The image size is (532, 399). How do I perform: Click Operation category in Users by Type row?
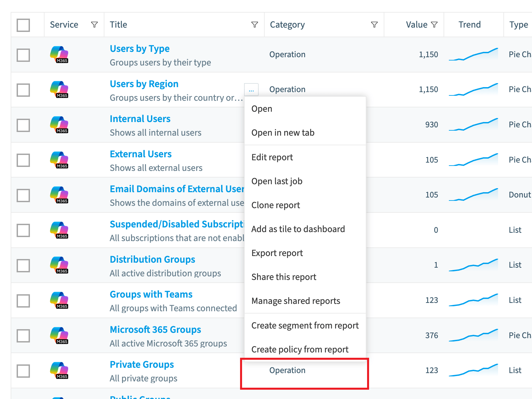point(287,55)
